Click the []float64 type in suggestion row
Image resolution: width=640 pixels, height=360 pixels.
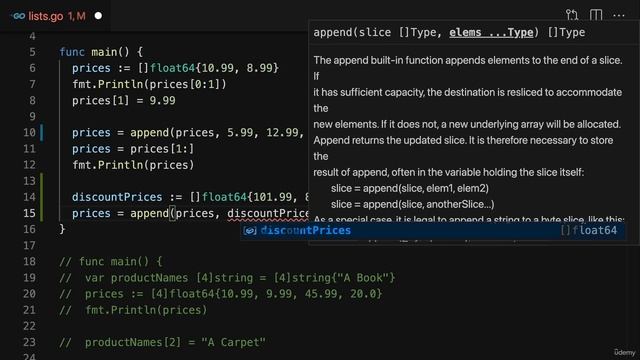point(589,231)
